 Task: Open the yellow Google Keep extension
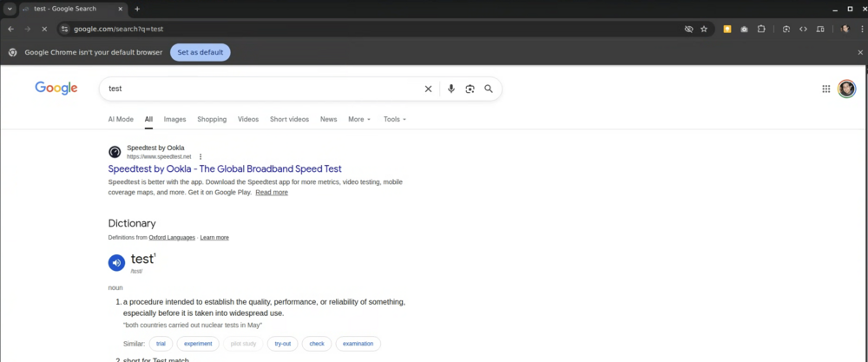(x=727, y=29)
